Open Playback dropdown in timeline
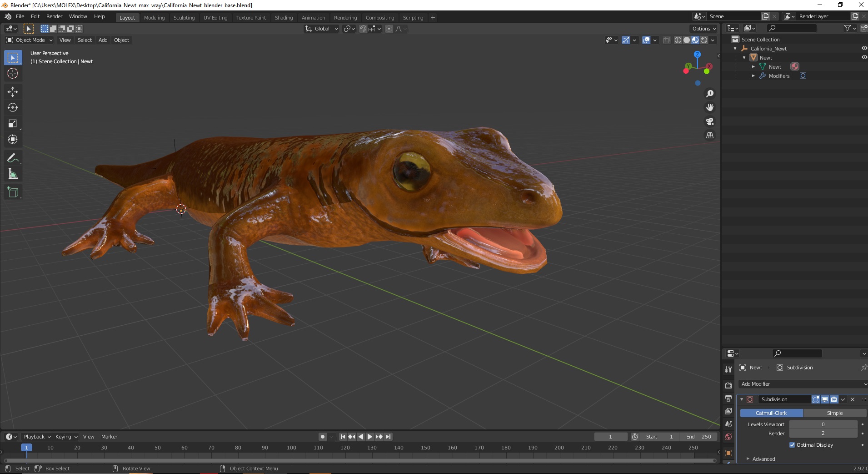Image resolution: width=868 pixels, height=474 pixels. (37, 437)
